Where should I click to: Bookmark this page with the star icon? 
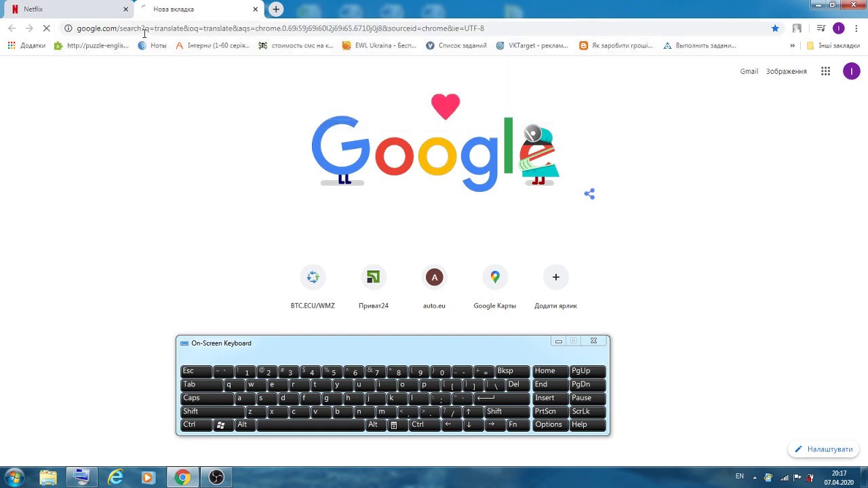pyautogui.click(x=775, y=28)
